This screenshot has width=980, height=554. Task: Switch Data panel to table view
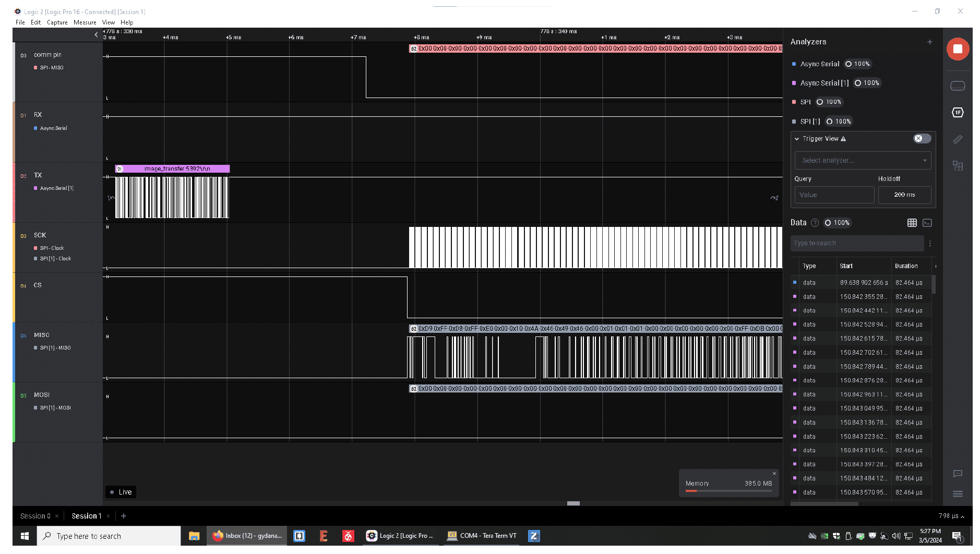[912, 223]
